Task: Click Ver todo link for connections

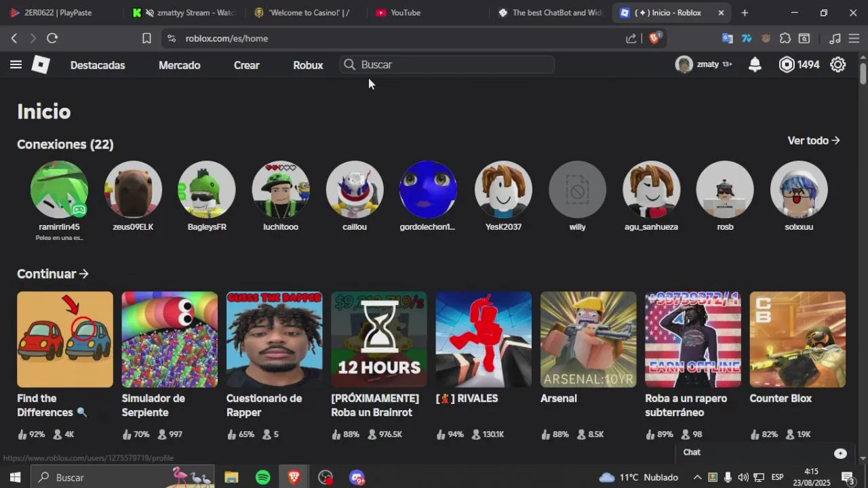Action: click(x=814, y=140)
